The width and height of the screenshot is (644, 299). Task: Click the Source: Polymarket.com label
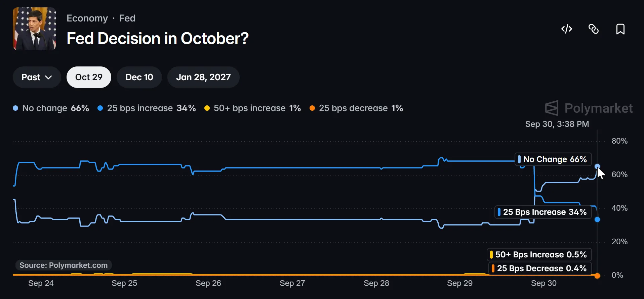64,265
